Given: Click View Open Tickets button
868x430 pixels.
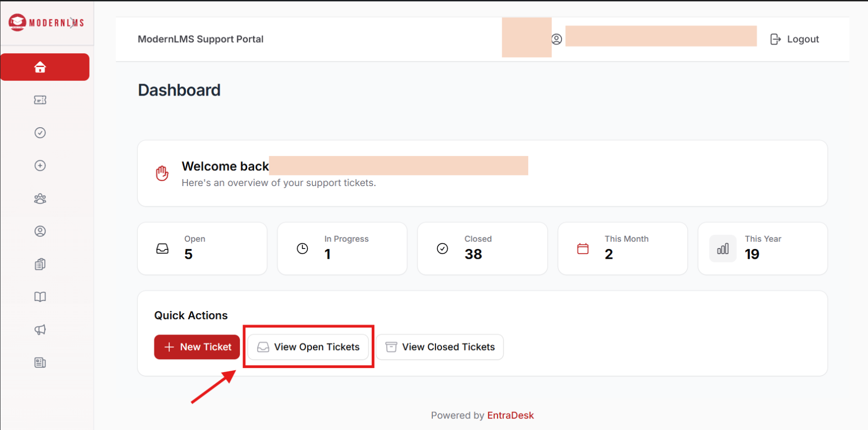Looking at the screenshot, I should click(308, 347).
